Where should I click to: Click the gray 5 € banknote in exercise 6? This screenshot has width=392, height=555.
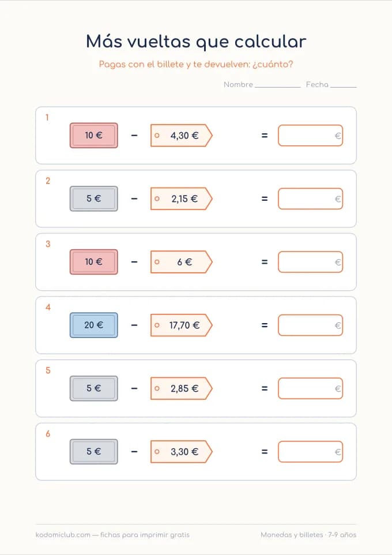click(94, 452)
